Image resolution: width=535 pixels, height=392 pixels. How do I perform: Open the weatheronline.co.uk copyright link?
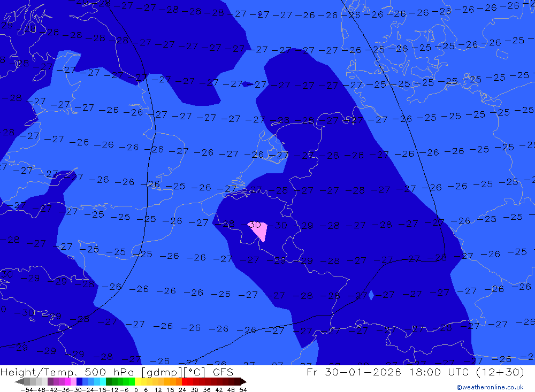490,387
